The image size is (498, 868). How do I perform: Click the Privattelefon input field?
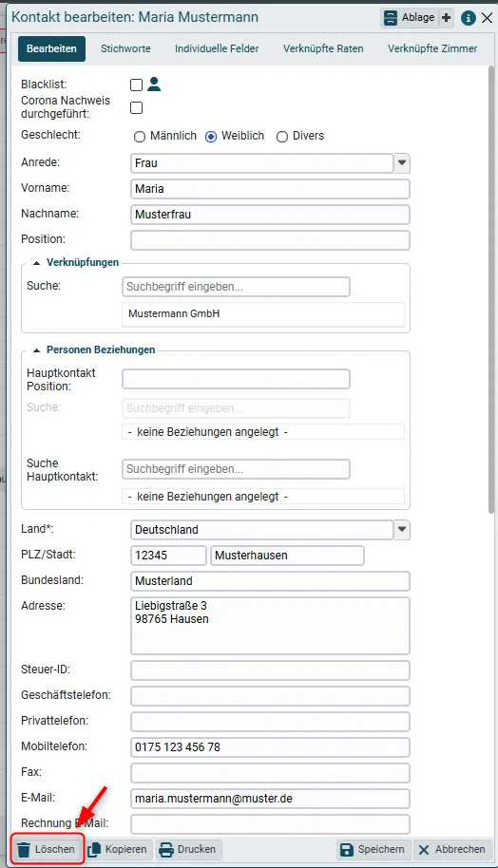[270, 722]
